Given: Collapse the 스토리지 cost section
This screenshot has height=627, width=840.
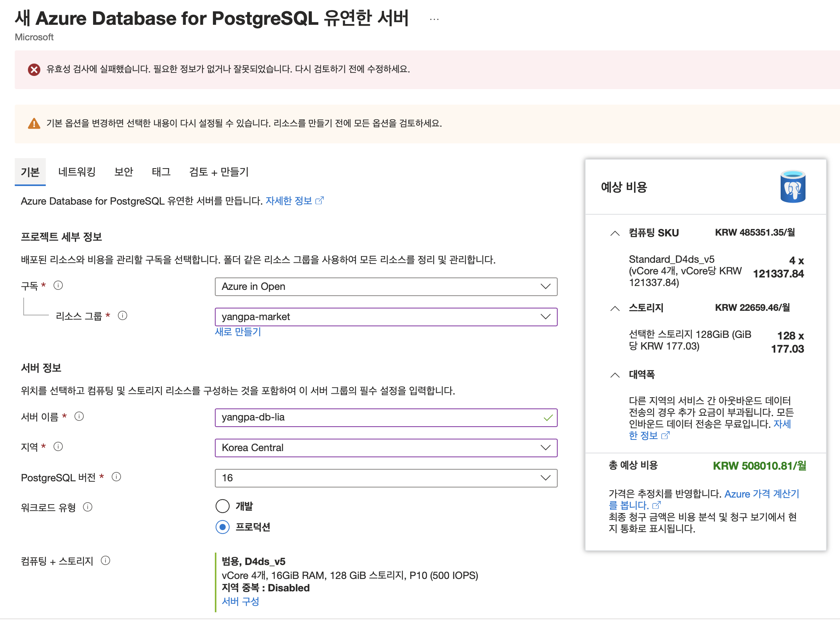Looking at the screenshot, I should (x=615, y=308).
